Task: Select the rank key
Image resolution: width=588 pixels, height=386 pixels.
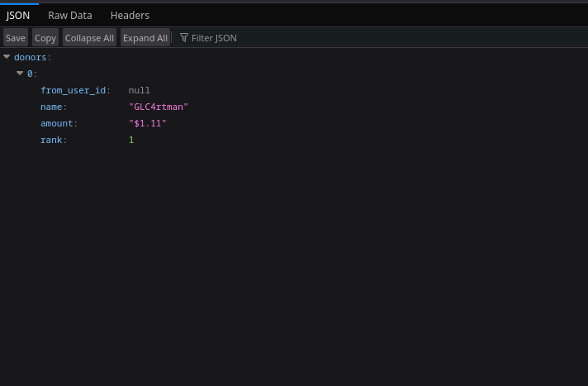Action: 51,140
